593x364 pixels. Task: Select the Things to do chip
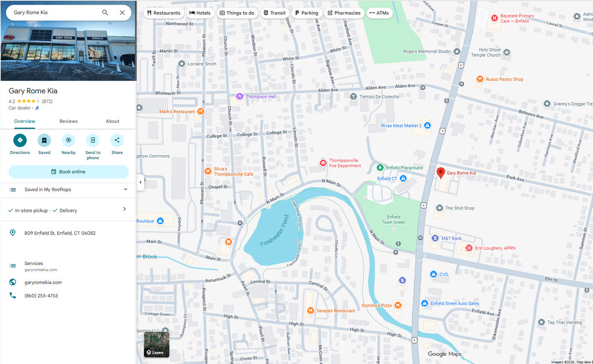(x=237, y=13)
